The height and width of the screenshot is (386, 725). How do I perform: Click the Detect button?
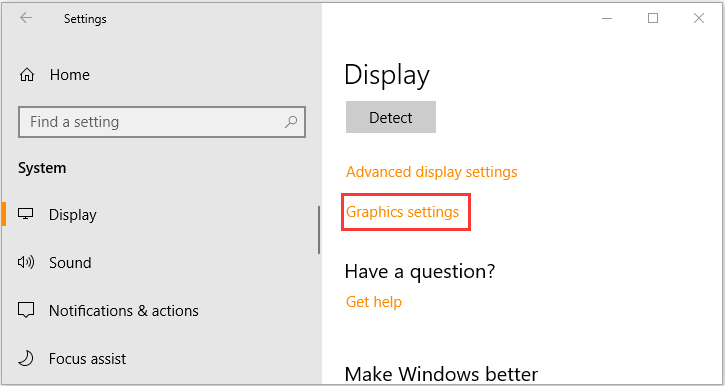coord(391,117)
